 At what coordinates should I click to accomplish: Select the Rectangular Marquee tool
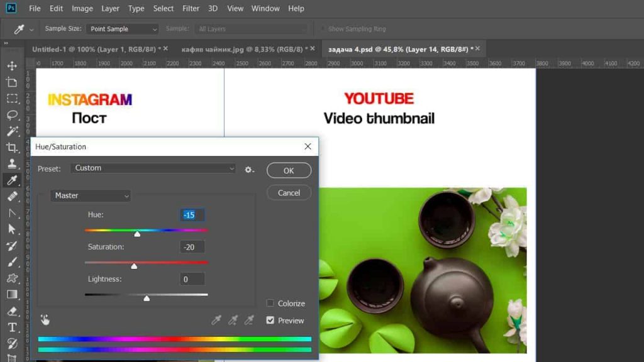pyautogui.click(x=12, y=99)
